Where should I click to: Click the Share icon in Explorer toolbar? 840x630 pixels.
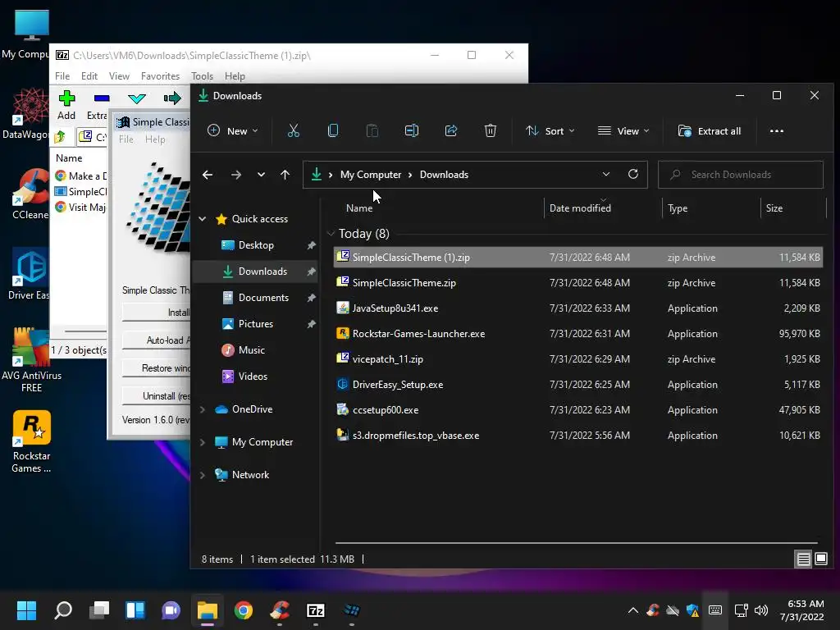(x=451, y=130)
